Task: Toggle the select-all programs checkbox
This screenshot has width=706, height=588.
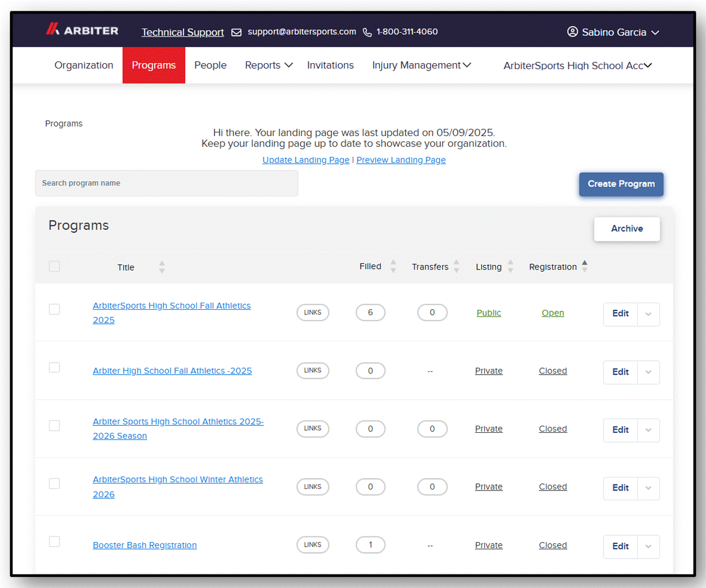Action: tap(54, 266)
